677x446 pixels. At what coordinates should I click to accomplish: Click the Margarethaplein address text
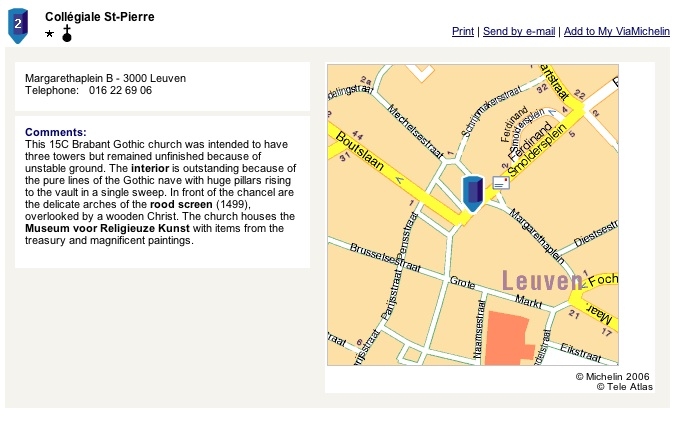tap(105, 78)
